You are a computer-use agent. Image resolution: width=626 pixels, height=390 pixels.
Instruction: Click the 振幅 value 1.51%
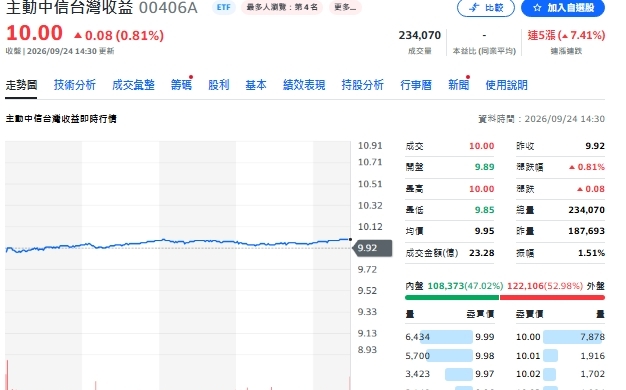tap(591, 253)
